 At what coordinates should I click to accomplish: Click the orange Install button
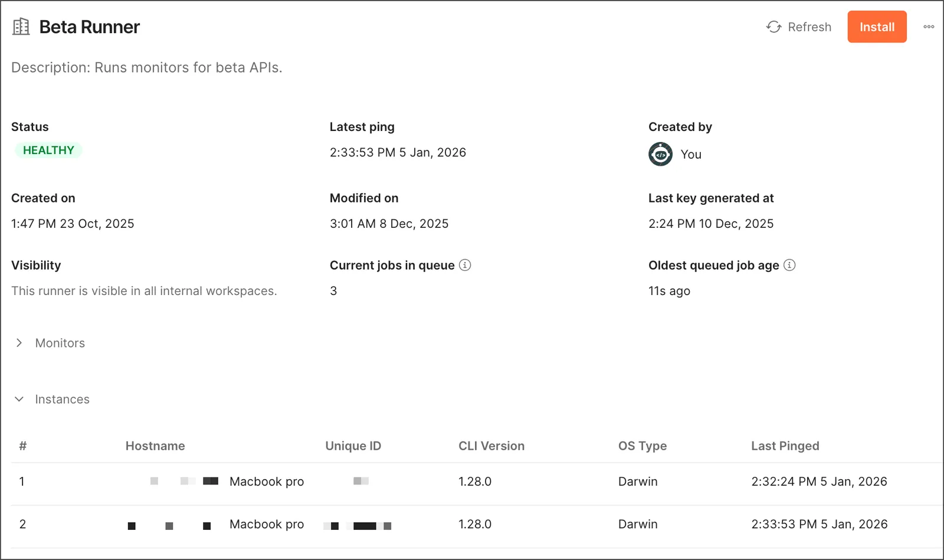click(877, 27)
